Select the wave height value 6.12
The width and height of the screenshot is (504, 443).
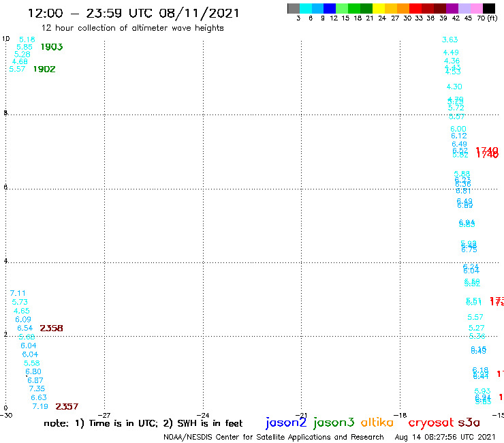(x=459, y=136)
